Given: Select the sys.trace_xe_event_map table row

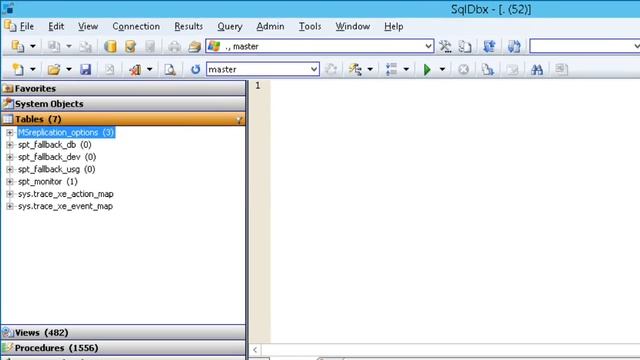Looking at the screenshot, I should (x=65, y=206).
